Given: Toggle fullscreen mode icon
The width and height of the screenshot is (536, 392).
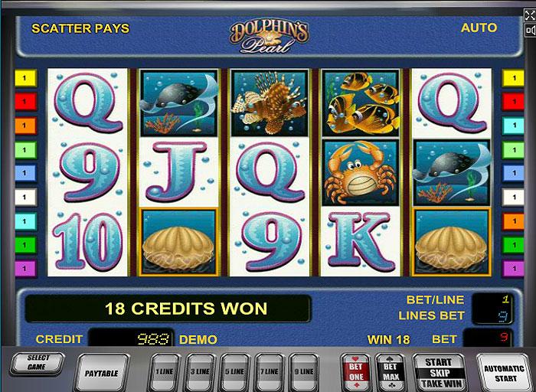Looking at the screenshot, I should pyautogui.click(x=530, y=15).
